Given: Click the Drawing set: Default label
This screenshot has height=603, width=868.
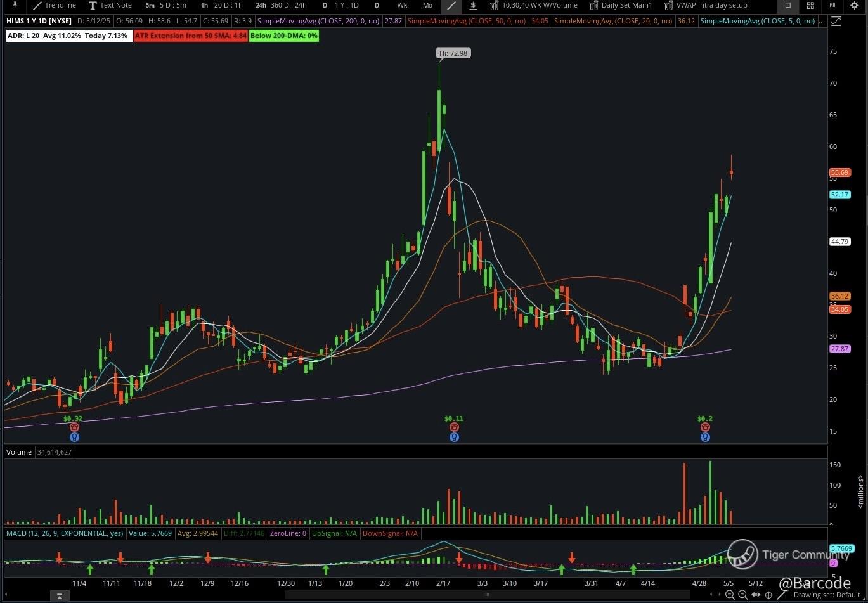Looking at the screenshot, I should [827, 595].
